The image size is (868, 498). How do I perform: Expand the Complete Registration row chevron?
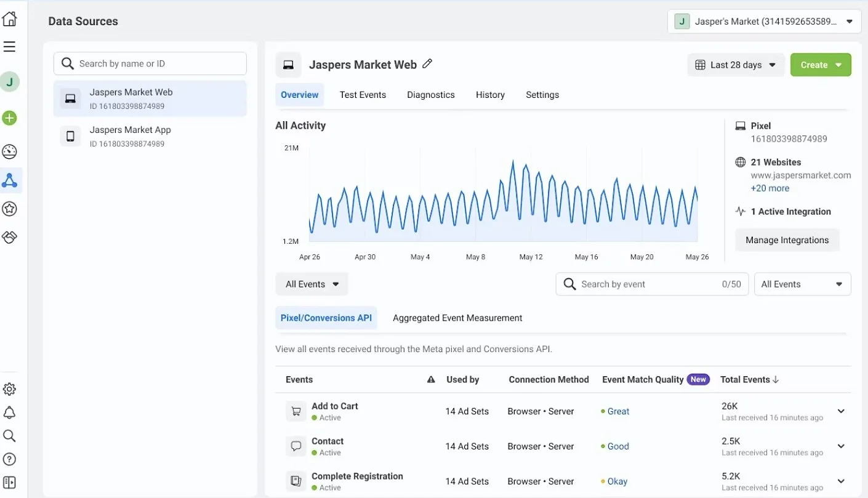[841, 481]
